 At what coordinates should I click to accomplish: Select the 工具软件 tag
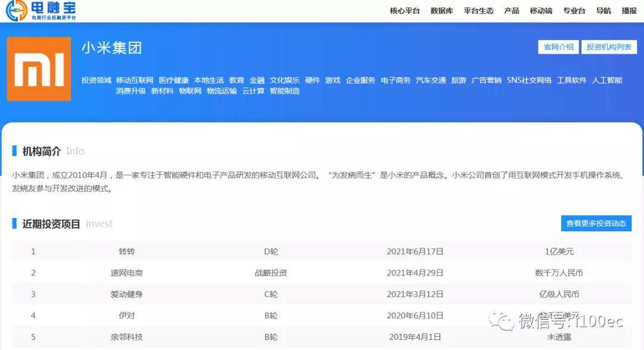click(x=572, y=80)
